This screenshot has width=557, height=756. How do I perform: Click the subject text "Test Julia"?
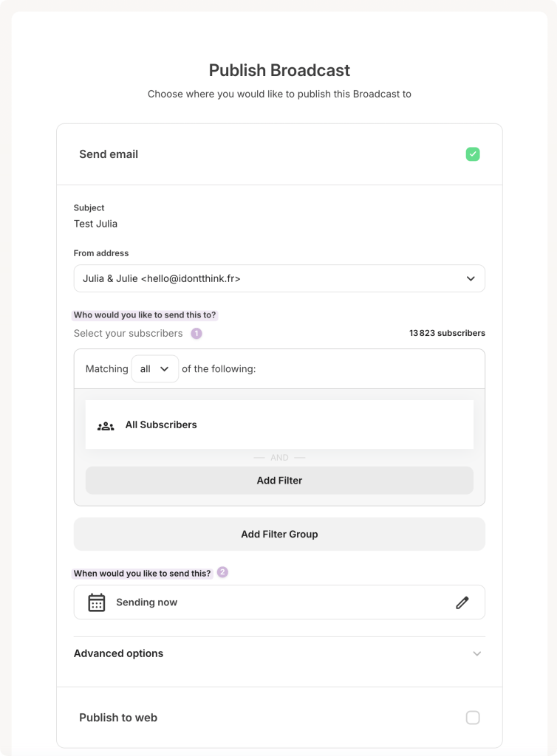[x=95, y=224]
